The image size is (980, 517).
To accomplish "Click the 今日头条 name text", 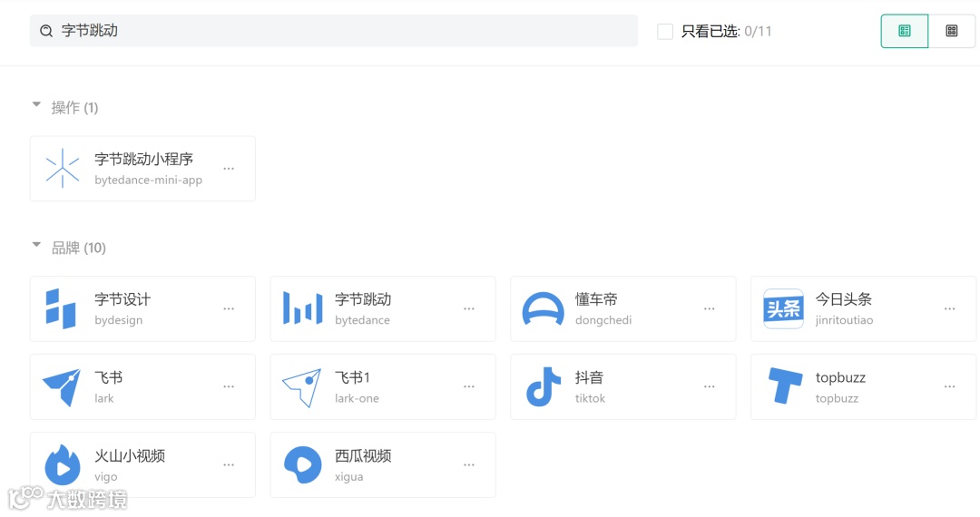I will pos(844,299).
